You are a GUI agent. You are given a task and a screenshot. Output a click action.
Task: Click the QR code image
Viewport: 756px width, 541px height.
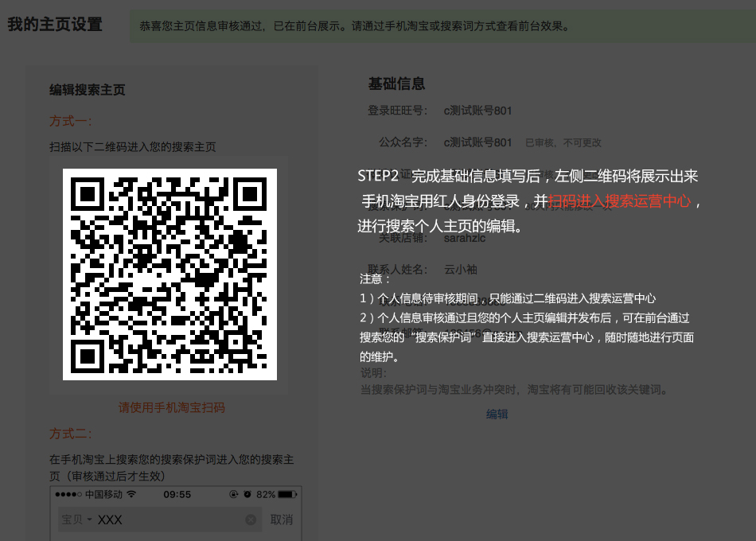point(170,274)
